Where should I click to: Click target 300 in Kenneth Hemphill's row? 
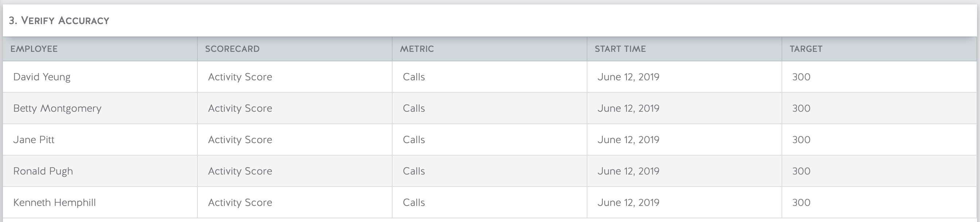click(801, 203)
